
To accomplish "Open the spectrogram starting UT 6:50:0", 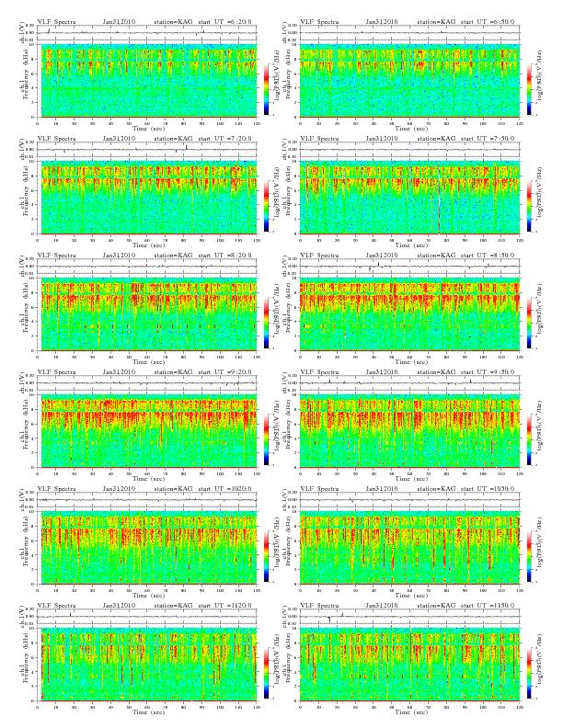I will (x=409, y=81).
